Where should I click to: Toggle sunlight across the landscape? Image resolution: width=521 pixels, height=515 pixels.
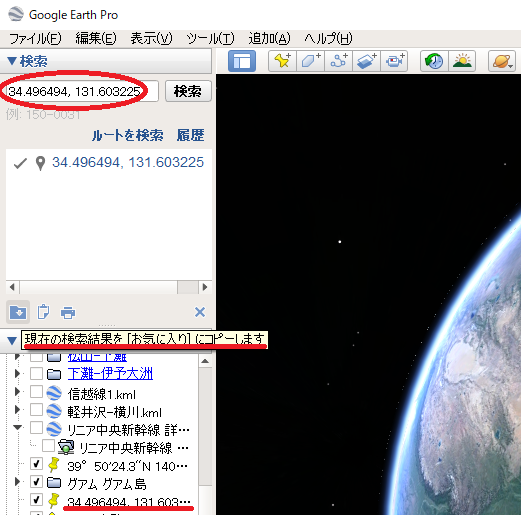click(x=462, y=61)
